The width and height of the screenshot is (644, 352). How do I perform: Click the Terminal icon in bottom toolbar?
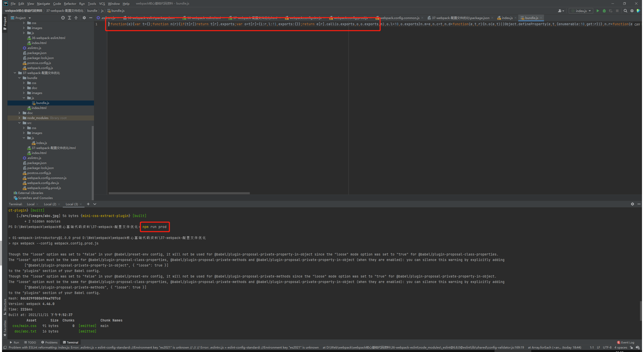[71, 342]
